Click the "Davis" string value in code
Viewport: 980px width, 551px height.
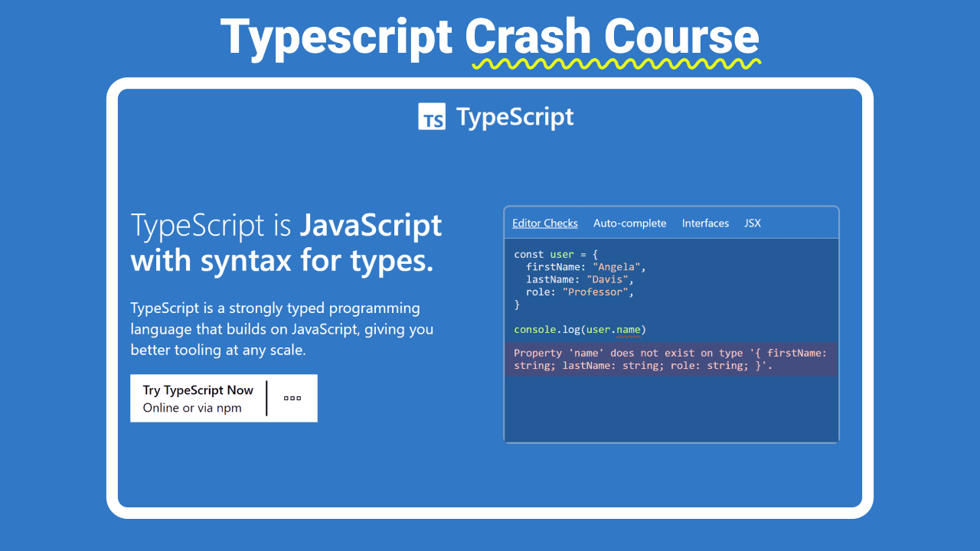[607, 279]
